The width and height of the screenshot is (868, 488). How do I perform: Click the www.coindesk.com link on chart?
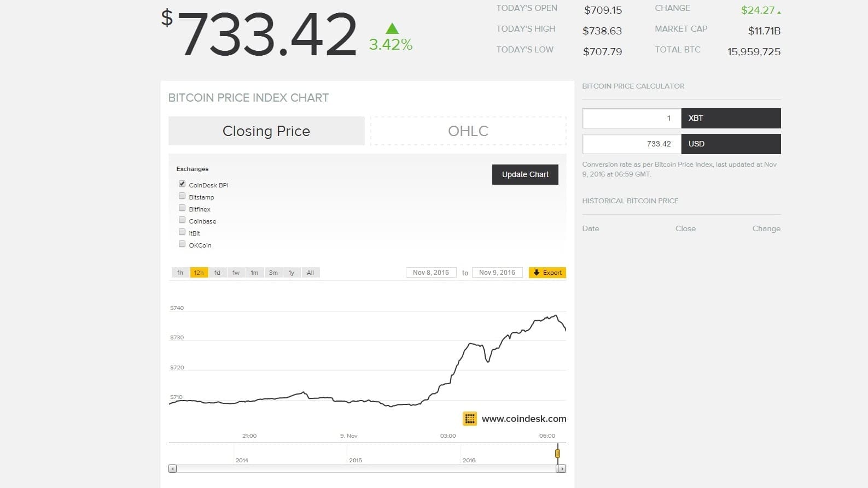coord(524,419)
